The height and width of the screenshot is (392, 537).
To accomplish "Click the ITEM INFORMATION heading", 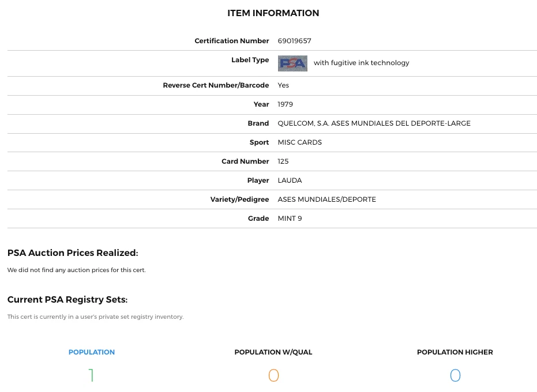I will [x=273, y=13].
